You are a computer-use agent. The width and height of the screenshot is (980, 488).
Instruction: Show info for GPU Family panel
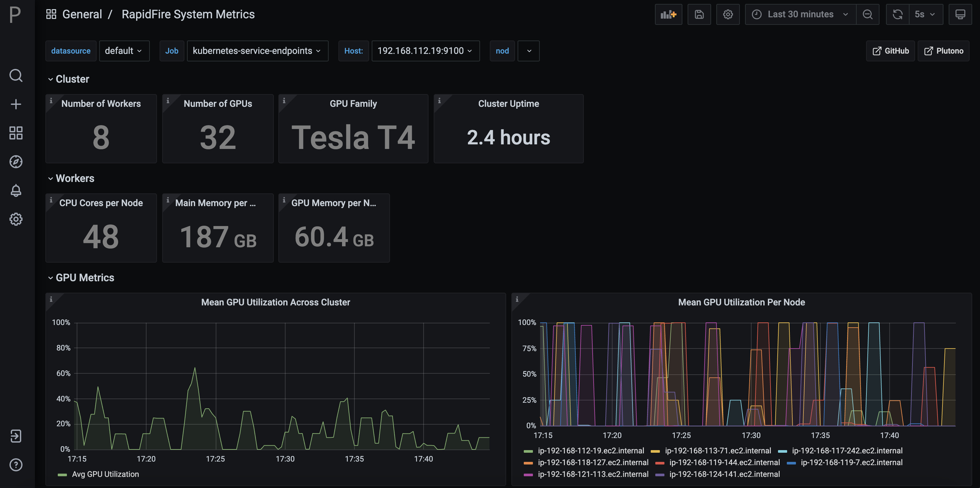(x=284, y=101)
